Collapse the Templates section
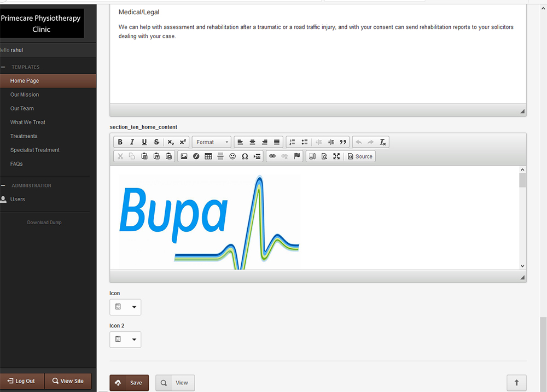 3,67
